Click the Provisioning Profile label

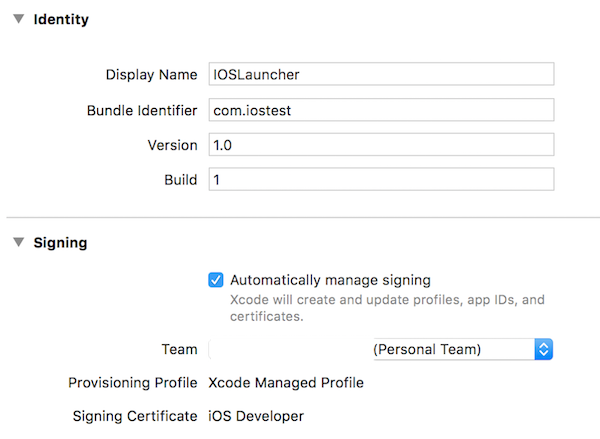pyautogui.click(x=133, y=383)
